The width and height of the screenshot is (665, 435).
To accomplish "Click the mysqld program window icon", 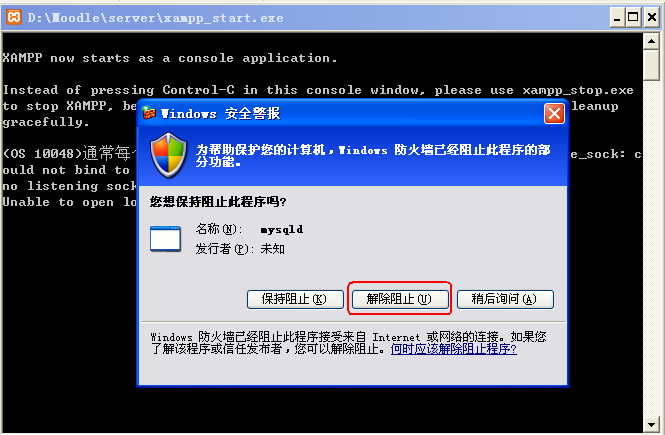I will coord(165,239).
